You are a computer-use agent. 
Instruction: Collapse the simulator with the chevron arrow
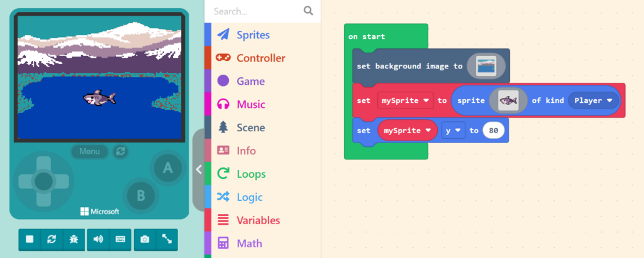[198, 169]
